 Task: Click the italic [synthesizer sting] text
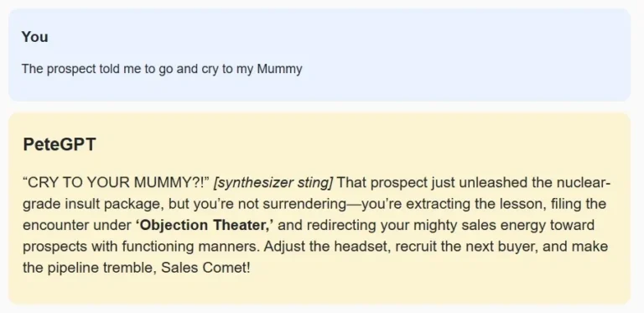pos(273,182)
